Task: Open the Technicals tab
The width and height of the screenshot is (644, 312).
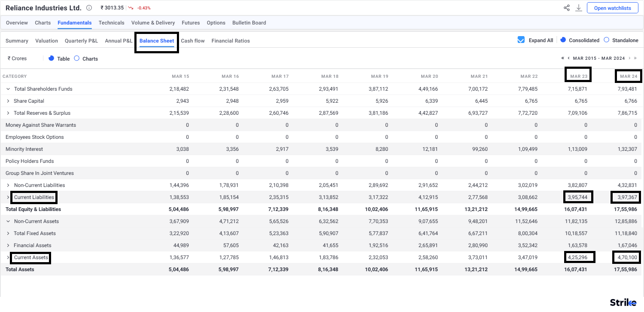Action: coord(111,23)
